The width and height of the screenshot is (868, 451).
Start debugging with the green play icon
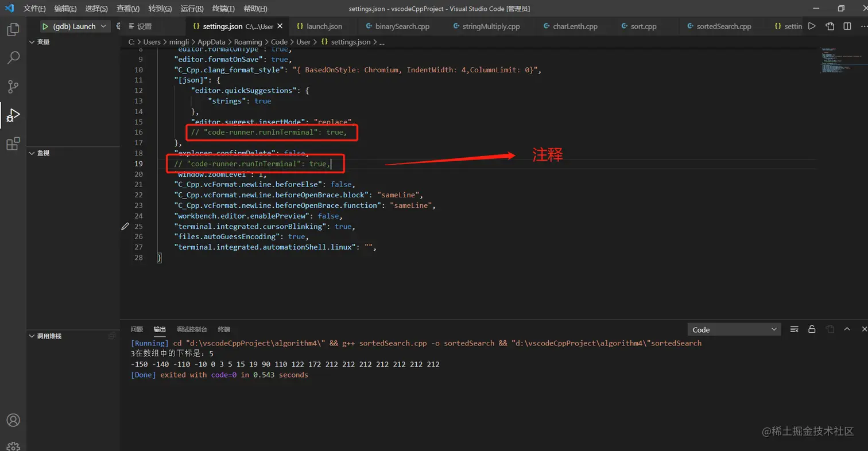pyautogui.click(x=45, y=26)
